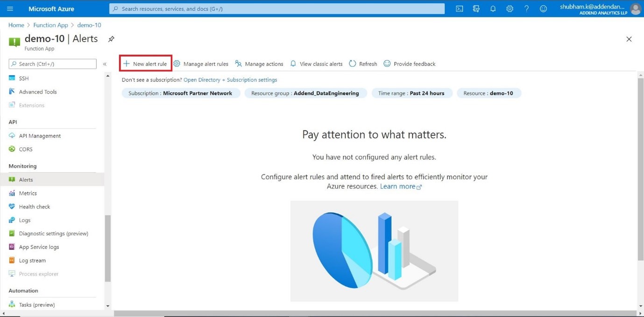Open the Learn more link
This screenshot has height=317, width=644.
[397, 186]
